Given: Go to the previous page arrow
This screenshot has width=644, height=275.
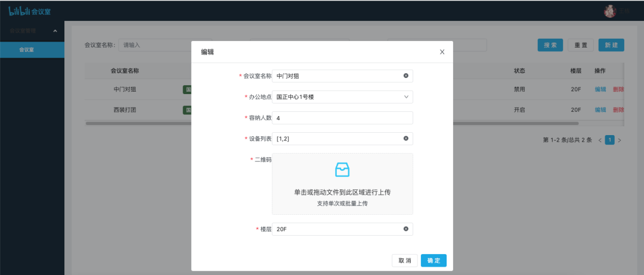Looking at the screenshot, I should tap(600, 140).
